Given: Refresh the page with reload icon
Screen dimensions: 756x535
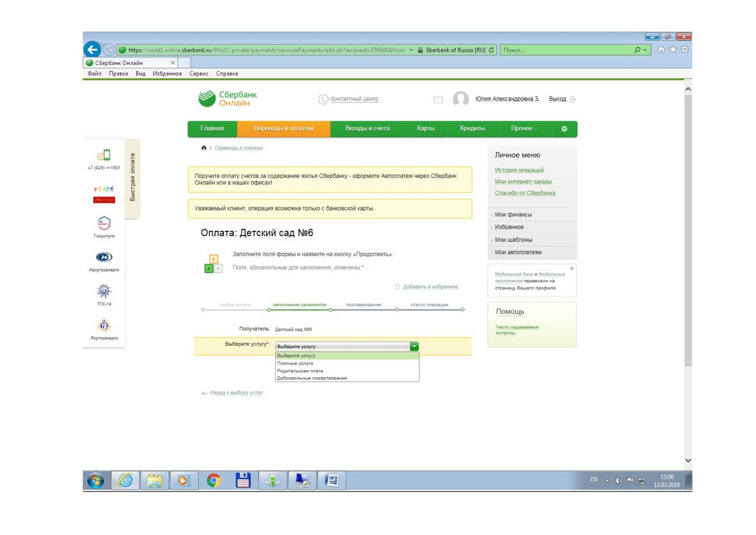Looking at the screenshot, I should tap(491, 50).
